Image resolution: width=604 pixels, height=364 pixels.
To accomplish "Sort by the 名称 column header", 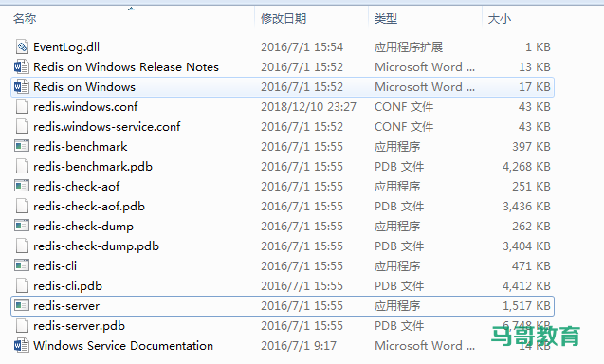I will point(25,19).
